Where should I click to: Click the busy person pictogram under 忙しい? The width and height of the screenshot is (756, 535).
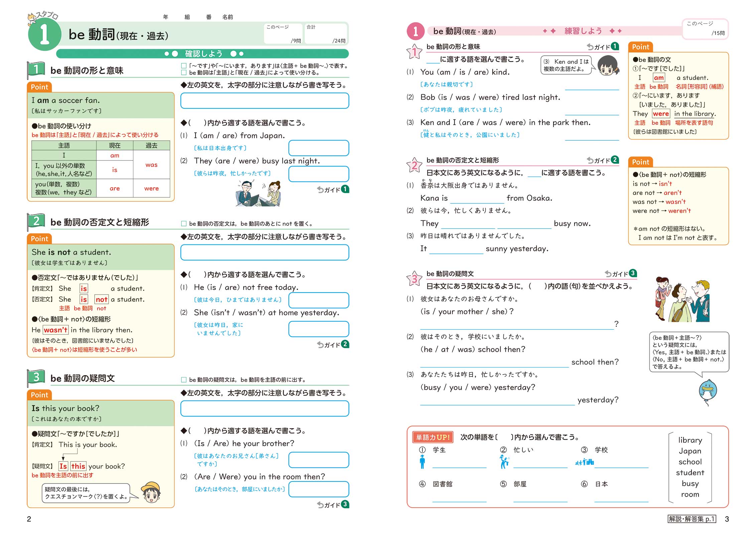point(504,462)
